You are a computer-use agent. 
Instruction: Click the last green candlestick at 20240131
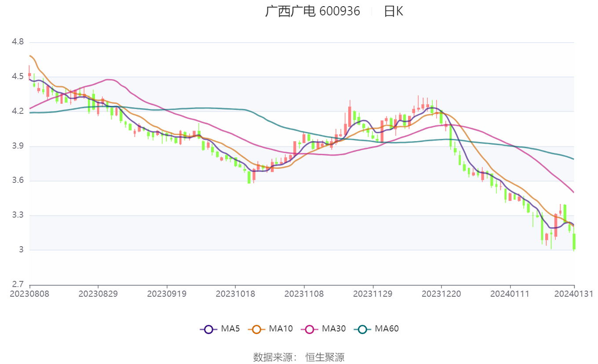tap(574, 241)
